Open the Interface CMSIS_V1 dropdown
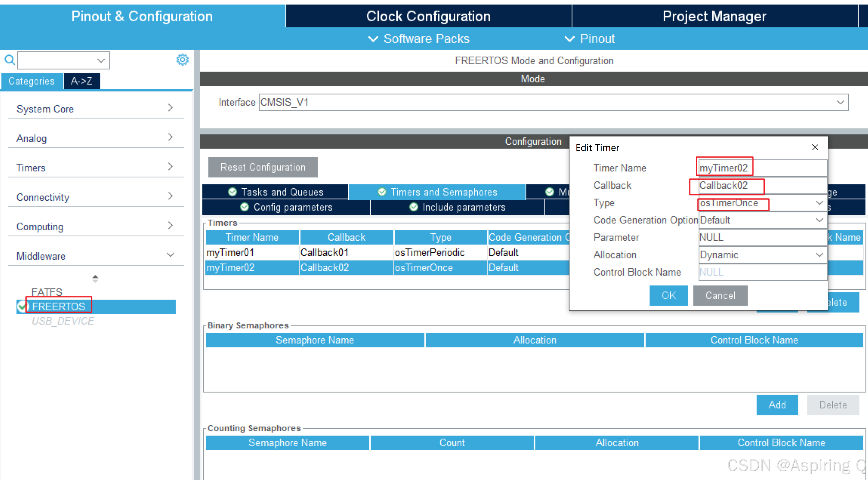The image size is (868, 480). [x=841, y=102]
